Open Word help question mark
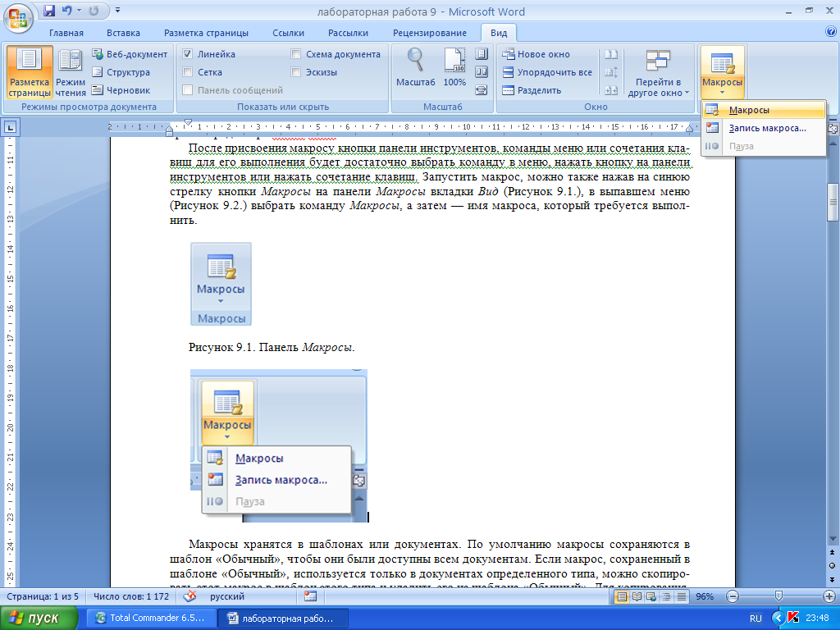This screenshot has height=630, width=840. coord(831,32)
